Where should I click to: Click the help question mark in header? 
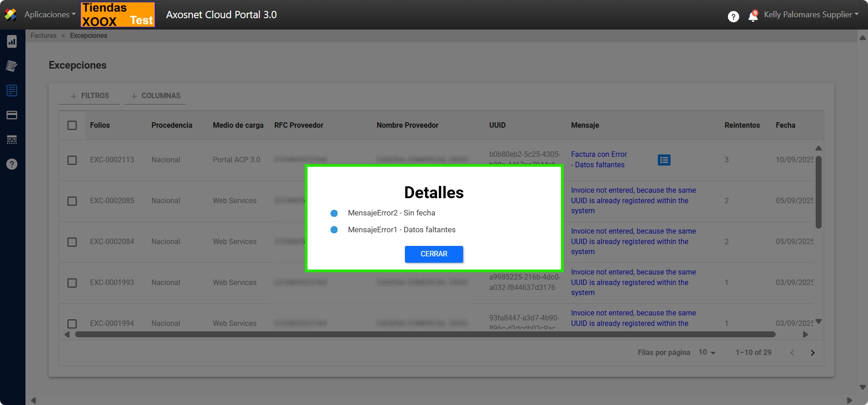coord(733,17)
